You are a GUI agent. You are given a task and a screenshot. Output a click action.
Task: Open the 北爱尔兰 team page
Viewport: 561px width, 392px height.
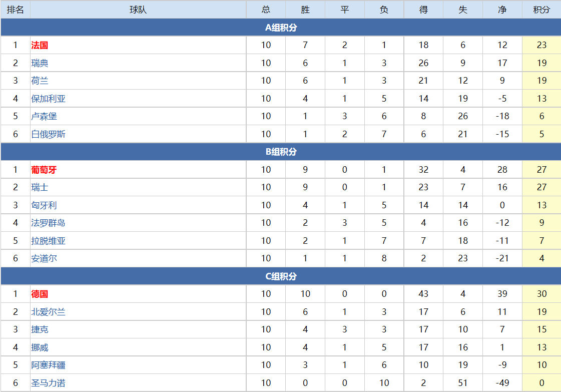(x=49, y=312)
